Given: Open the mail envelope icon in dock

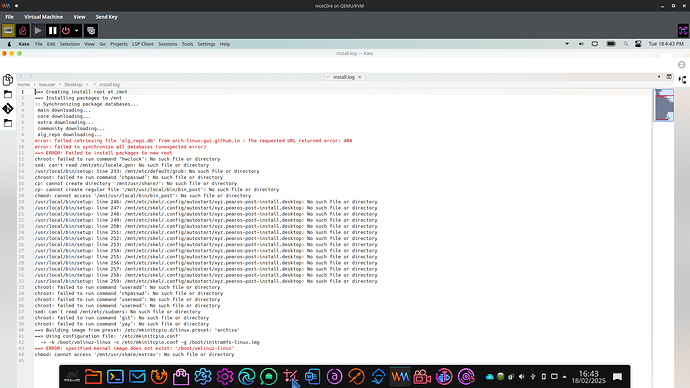Looking at the screenshot, I should (x=137, y=377).
